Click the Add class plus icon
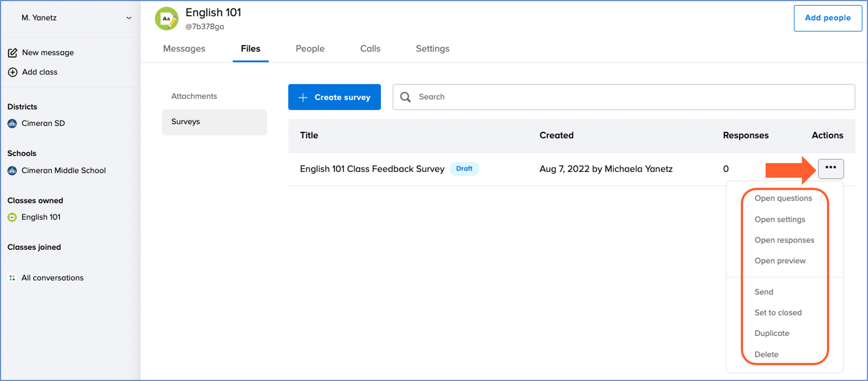 point(13,72)
